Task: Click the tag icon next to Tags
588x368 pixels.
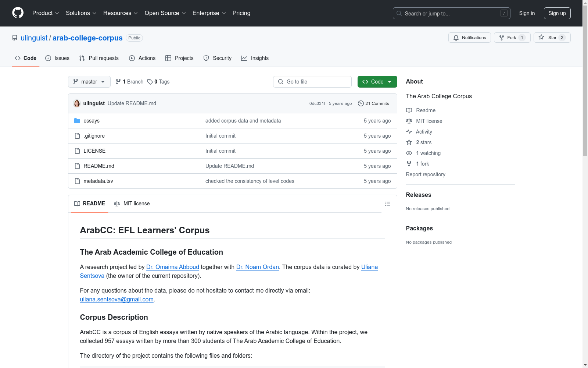Action: (x=150, y=82)
